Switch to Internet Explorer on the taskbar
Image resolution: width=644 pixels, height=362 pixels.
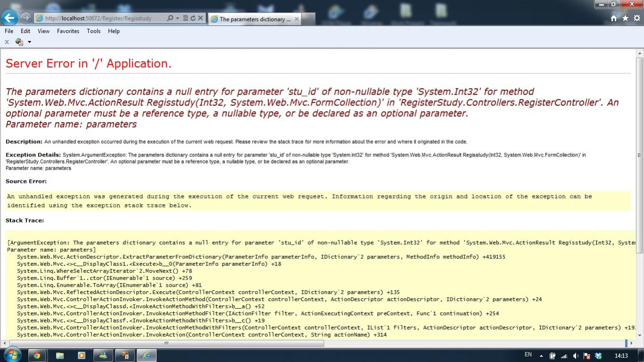tap(147, 355)
